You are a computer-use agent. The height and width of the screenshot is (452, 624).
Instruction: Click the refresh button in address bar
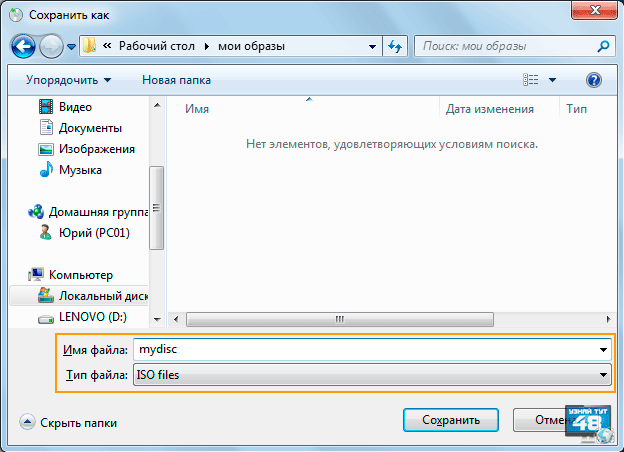[395, 47]
